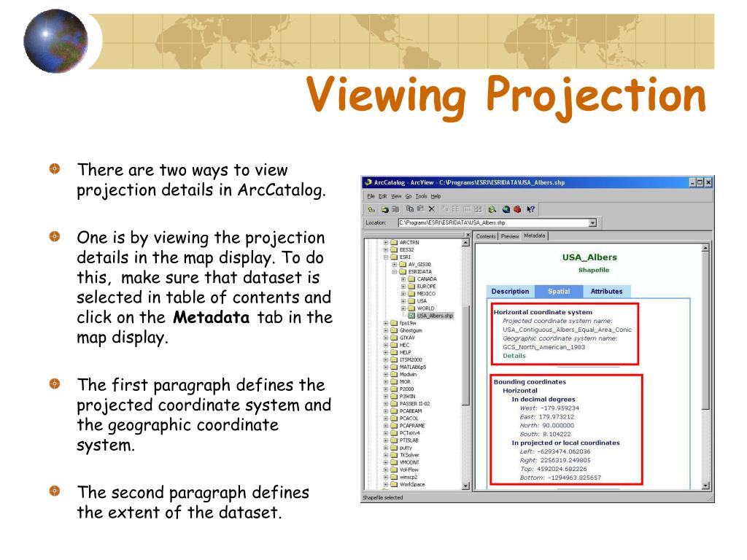747x560 pixels.
Task: Select the USA folder in the tree
Action: click(422, 301)
